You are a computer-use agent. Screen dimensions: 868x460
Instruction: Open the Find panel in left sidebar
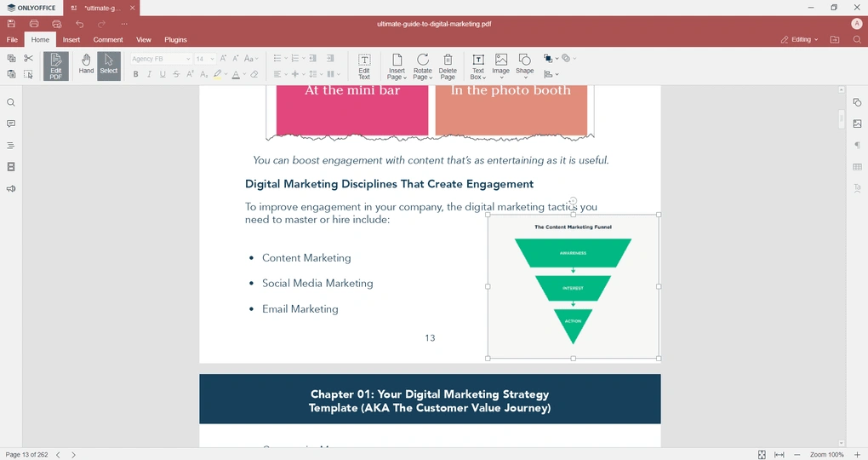10,102
